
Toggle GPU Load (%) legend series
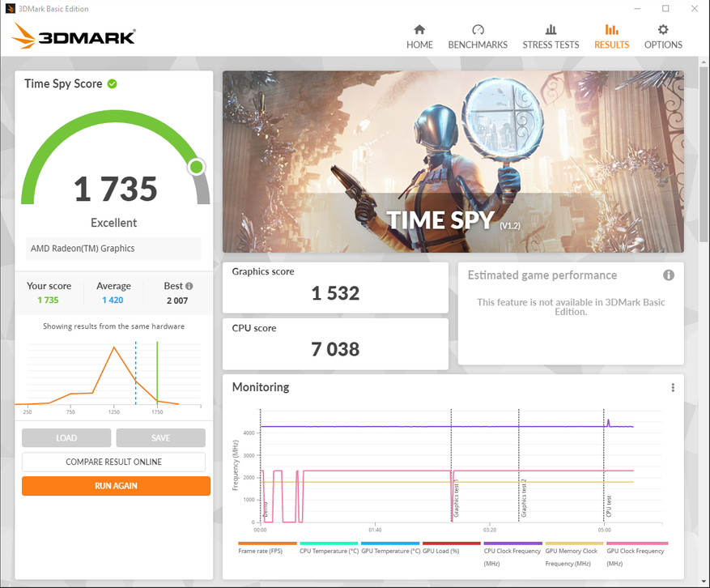click(x=452, y=548)
